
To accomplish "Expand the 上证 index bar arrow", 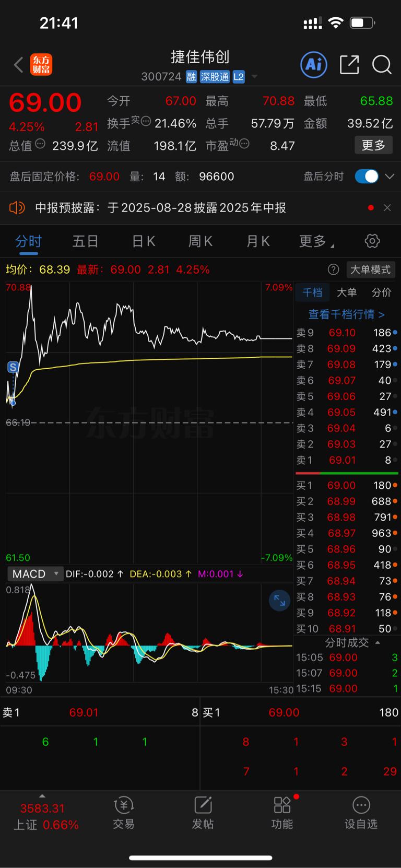I will click(42, 796).
